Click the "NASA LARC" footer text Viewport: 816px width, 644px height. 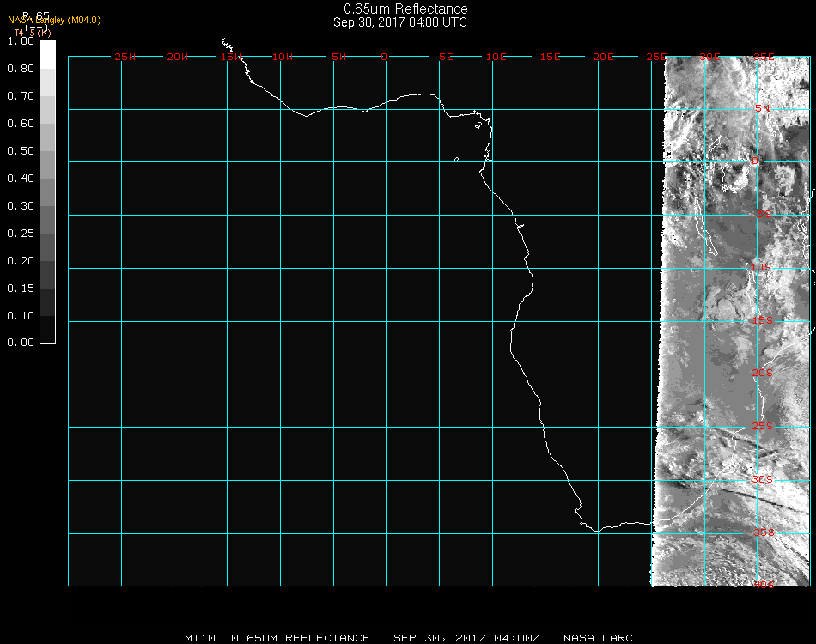coord(598,638)
